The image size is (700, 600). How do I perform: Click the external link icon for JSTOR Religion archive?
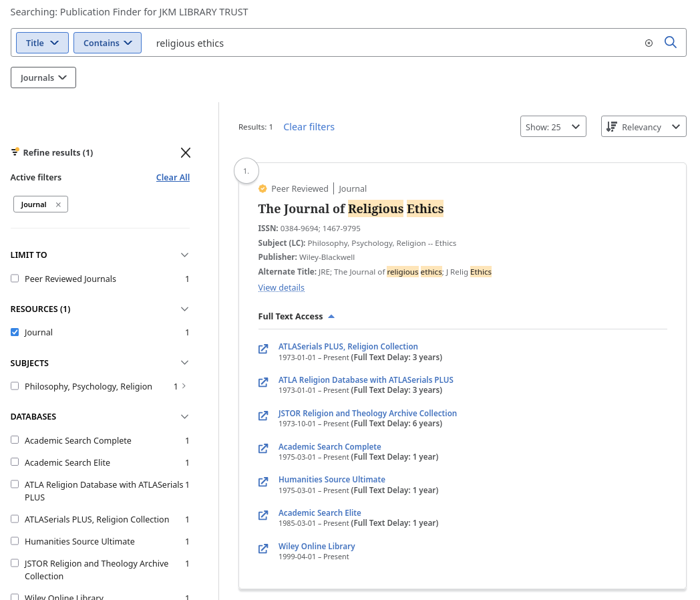(x=263, y=416)
